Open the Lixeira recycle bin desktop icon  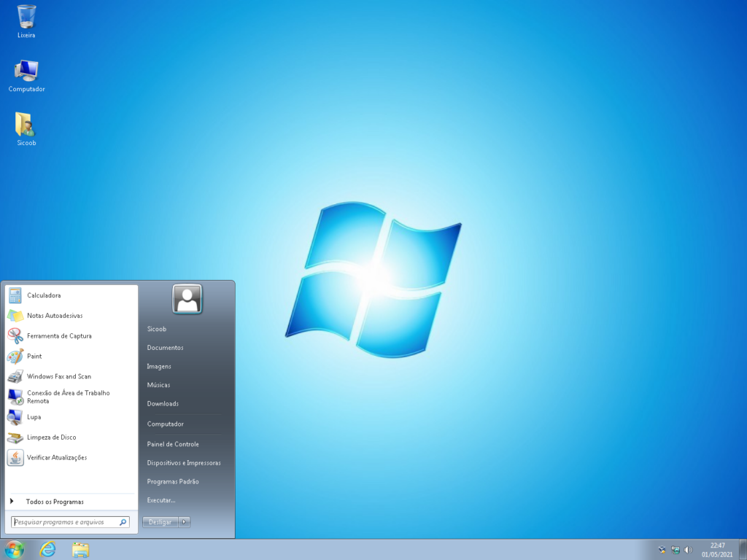pyautogui.click(x=26, y=21)
